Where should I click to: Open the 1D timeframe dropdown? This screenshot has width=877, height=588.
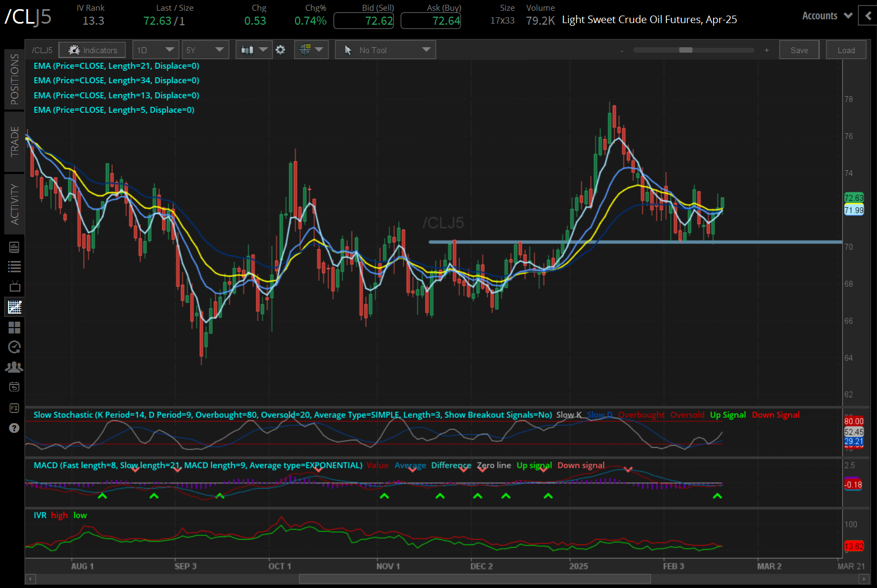pos(155,49)
